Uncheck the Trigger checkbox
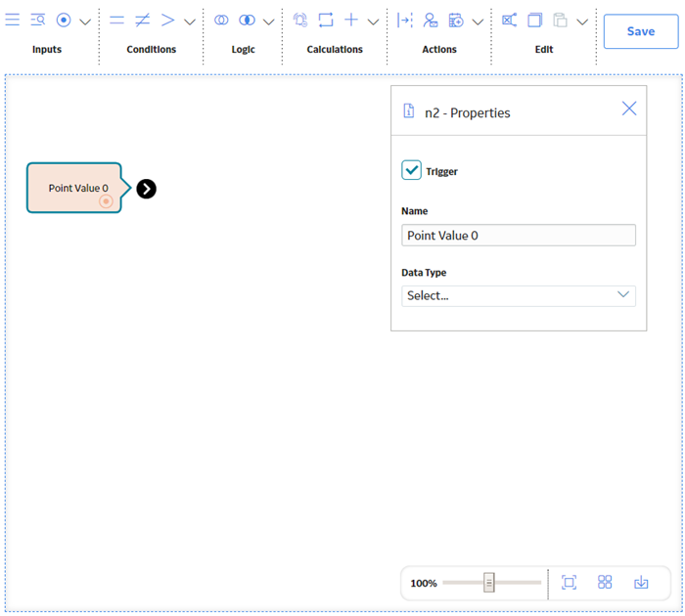This screenshot has width=685, height=616. pyautogui.click(x=411, y=170)
